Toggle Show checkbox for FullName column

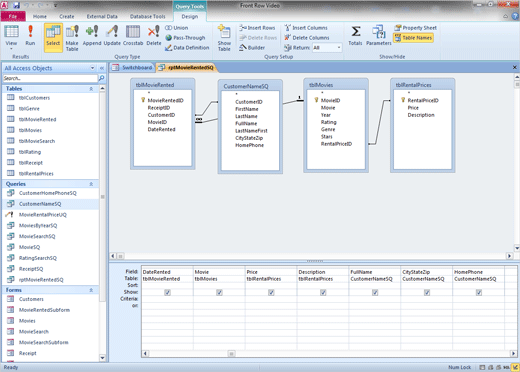pyautogui.click(x=375, y=292)
